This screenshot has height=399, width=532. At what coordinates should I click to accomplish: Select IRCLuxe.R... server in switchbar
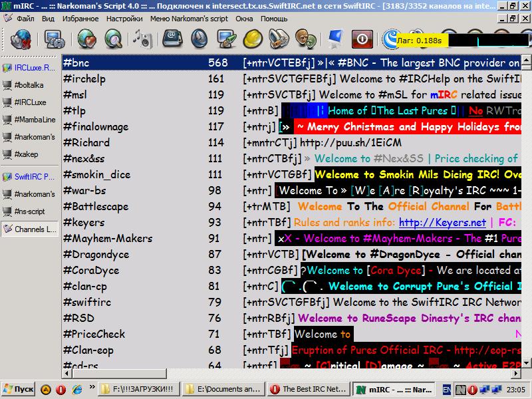coord(29,68)
